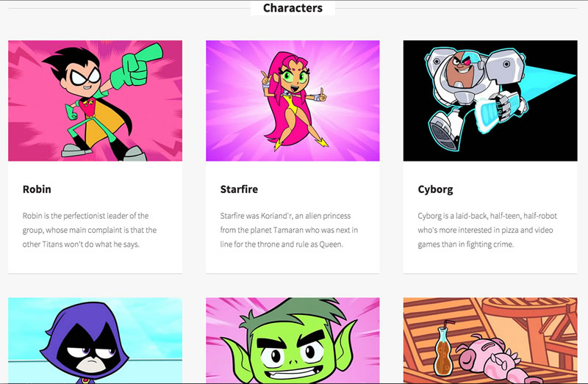Select the Raven thumbnail with purple hood
The image size is (588, 384).
coord(96,341)
